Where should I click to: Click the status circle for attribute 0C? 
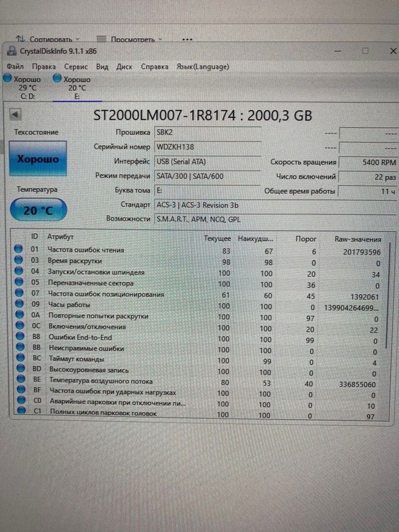click(20, 325)
